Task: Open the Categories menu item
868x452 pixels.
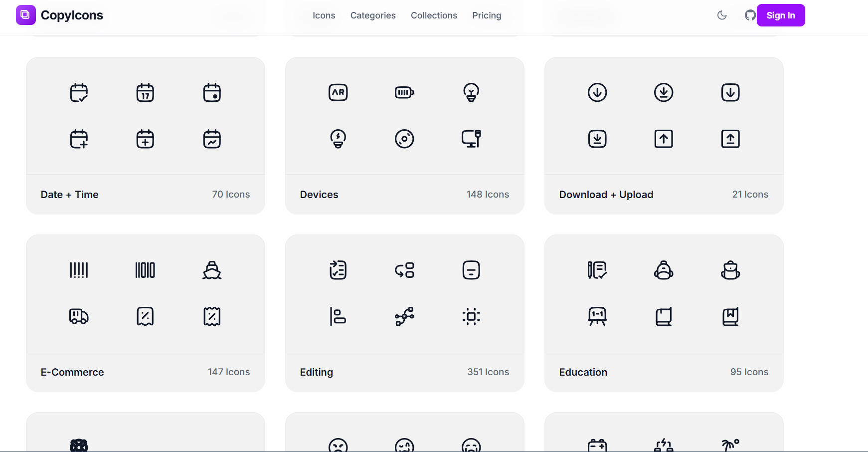Action: [373, 15]
